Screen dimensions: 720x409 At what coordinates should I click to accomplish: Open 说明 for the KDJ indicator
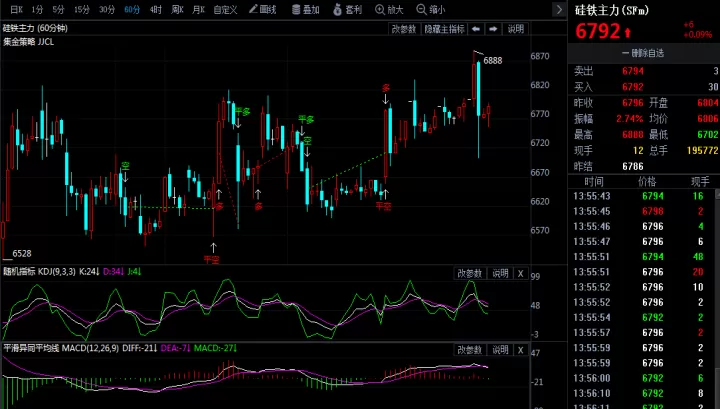pos(500,274)
